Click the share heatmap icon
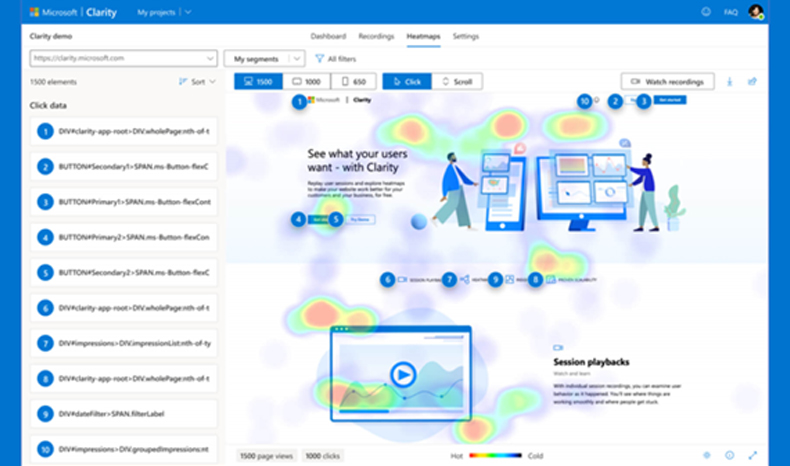 pos(753,82)
